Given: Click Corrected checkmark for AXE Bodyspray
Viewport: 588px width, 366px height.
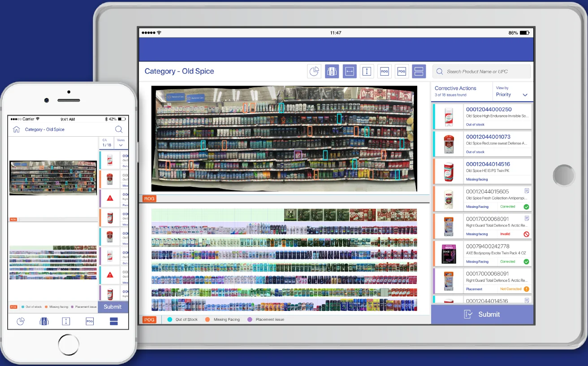Looking at the screenshot, I should [x=526, y=262].
